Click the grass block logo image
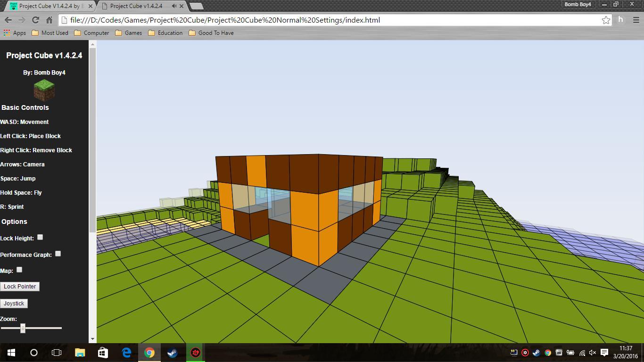This screenshot has width=644, height=362. point(44,90)
